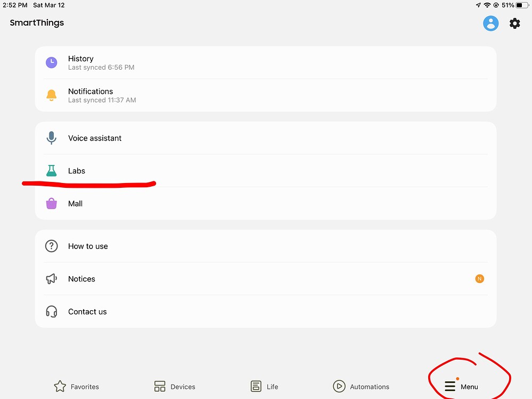The height and width of the screenshot is (399, 532).
Task: Open the Voice assistant entry
Action: pos(95,137)
